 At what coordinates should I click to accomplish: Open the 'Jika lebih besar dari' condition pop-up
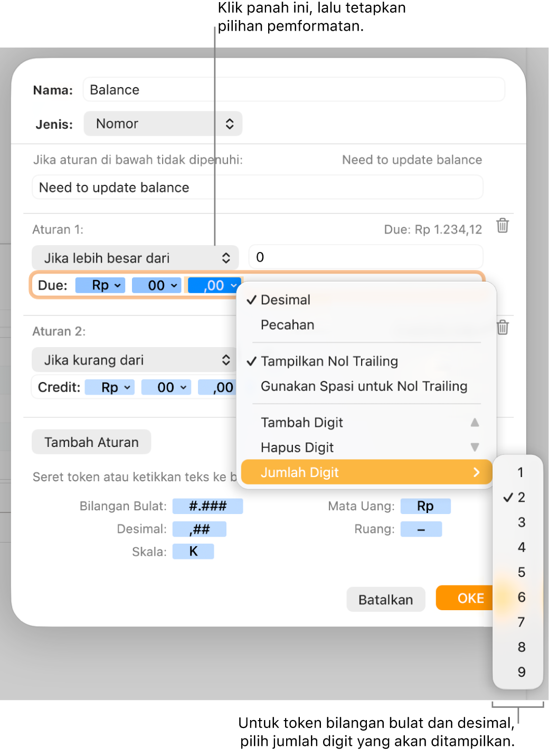[x=136, y=258]
